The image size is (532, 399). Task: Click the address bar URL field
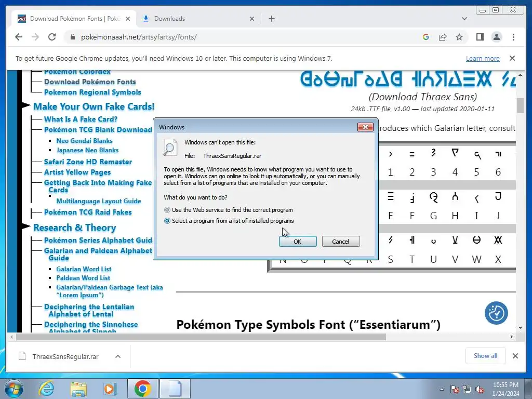pyautogui.click(x=244, y=37)
